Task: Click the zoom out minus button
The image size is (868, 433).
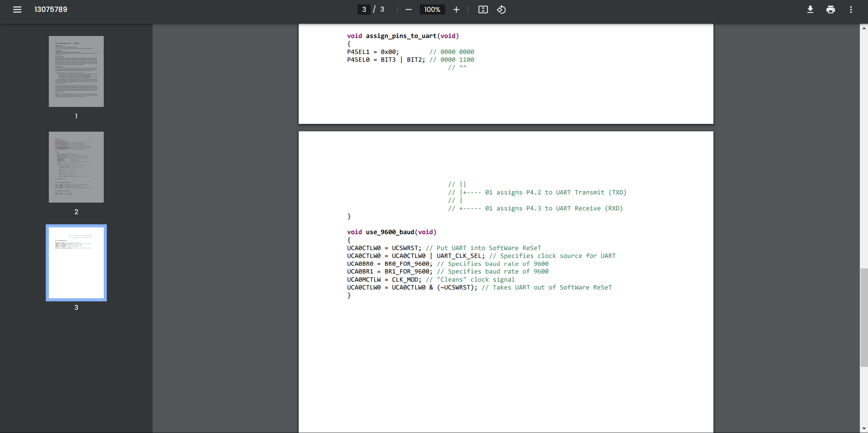Action: (409, 10)
